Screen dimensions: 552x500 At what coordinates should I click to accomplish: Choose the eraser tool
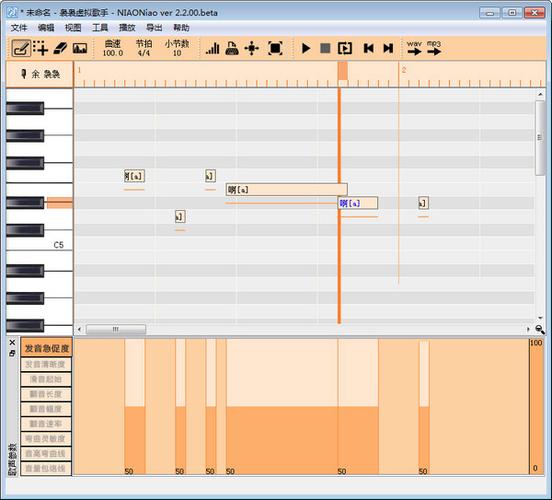(60, 48)
